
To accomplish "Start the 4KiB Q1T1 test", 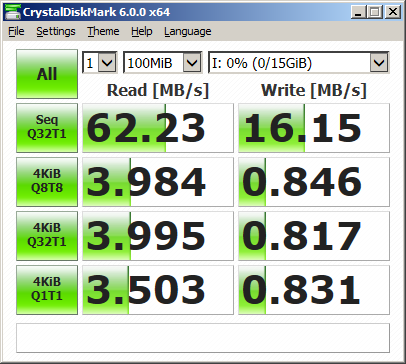I will pos(47,290).
